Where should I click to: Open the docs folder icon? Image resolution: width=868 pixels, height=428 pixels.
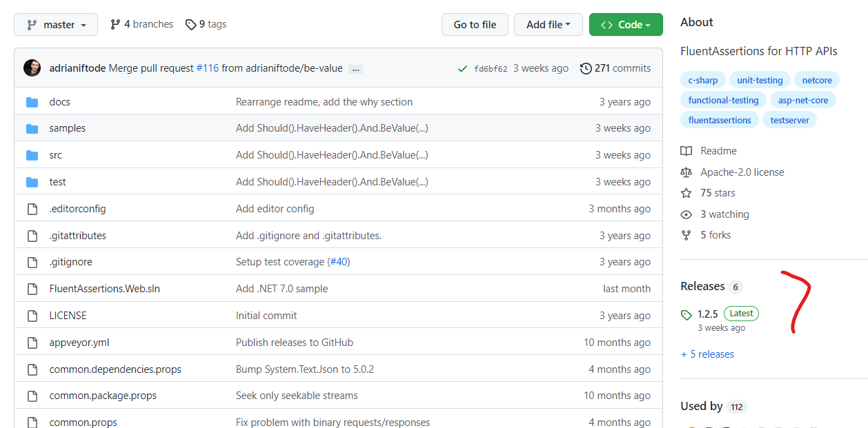[x=32, y=101]
